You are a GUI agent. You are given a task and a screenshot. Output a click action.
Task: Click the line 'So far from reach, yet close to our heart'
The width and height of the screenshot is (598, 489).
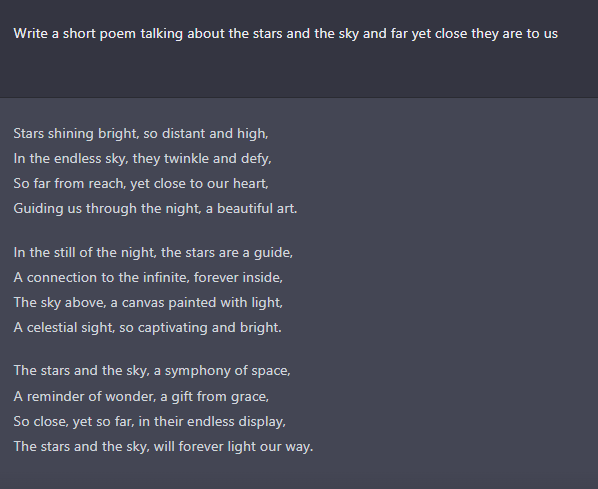click(141, 183)
